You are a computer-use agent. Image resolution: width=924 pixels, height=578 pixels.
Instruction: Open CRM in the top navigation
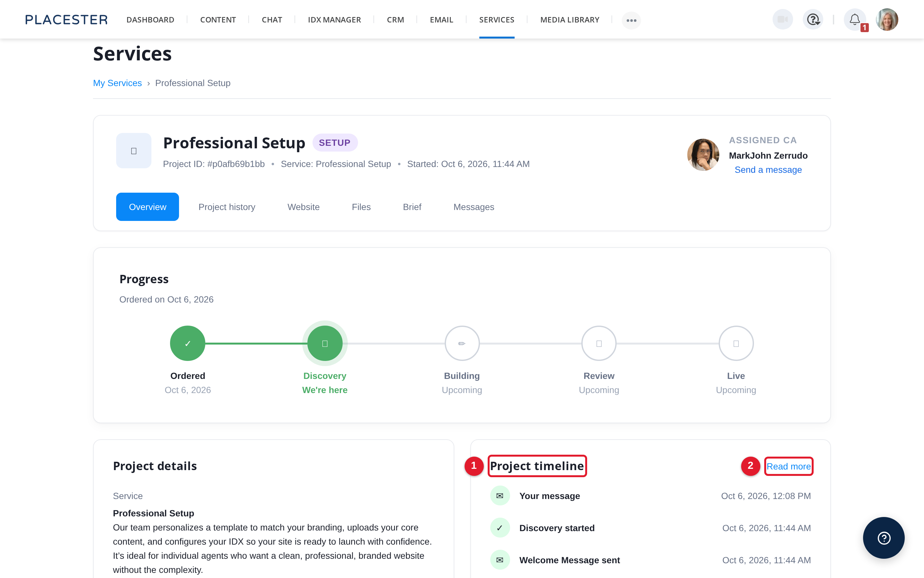(x=395, y=20)
